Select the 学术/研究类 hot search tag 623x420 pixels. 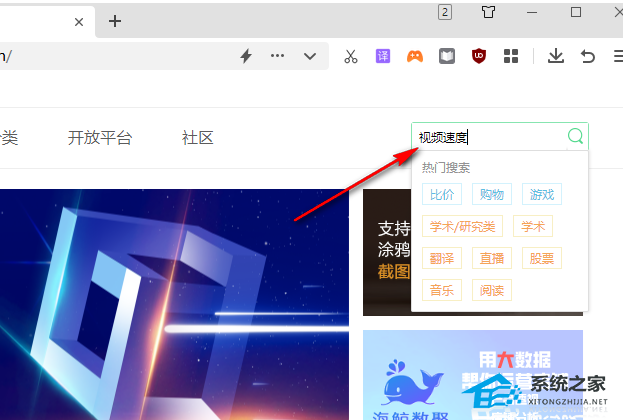pyautogui.click(x=462, y=226)
